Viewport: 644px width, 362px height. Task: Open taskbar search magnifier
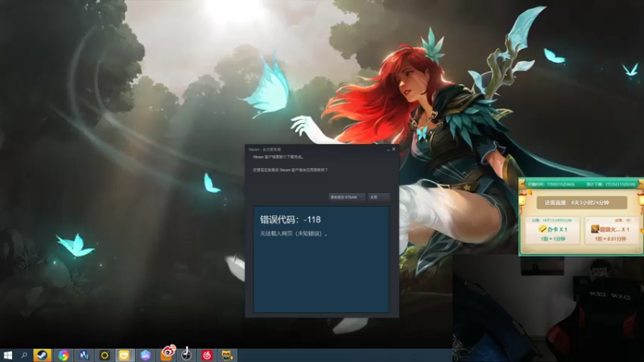pos(24,355)
